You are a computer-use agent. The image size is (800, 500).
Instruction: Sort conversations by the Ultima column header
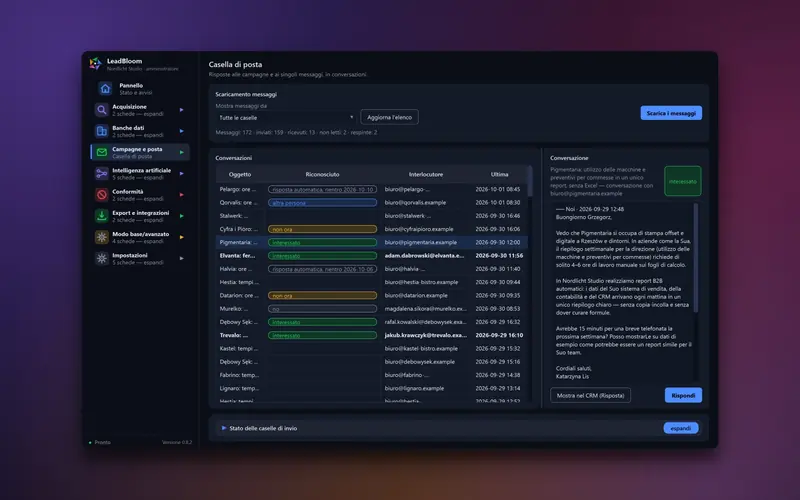499,174
